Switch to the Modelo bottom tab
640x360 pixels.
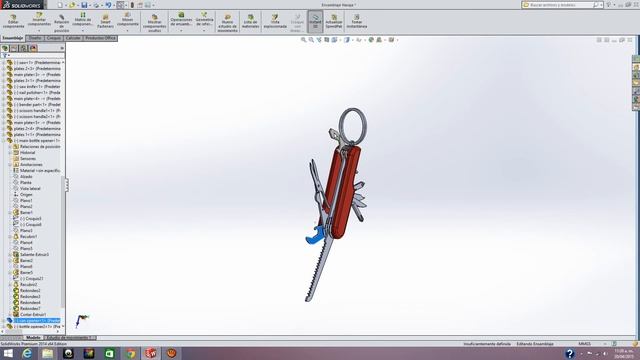(x=33, y=338)
